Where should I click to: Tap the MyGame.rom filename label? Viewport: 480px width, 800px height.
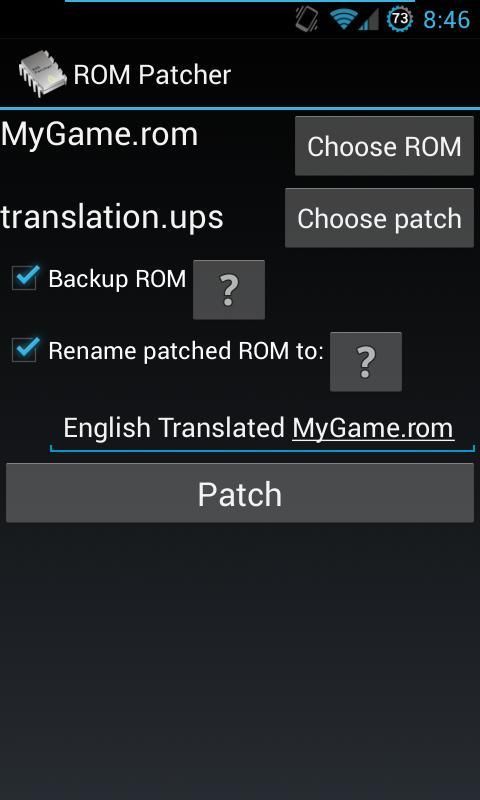(x=99, y=136)
